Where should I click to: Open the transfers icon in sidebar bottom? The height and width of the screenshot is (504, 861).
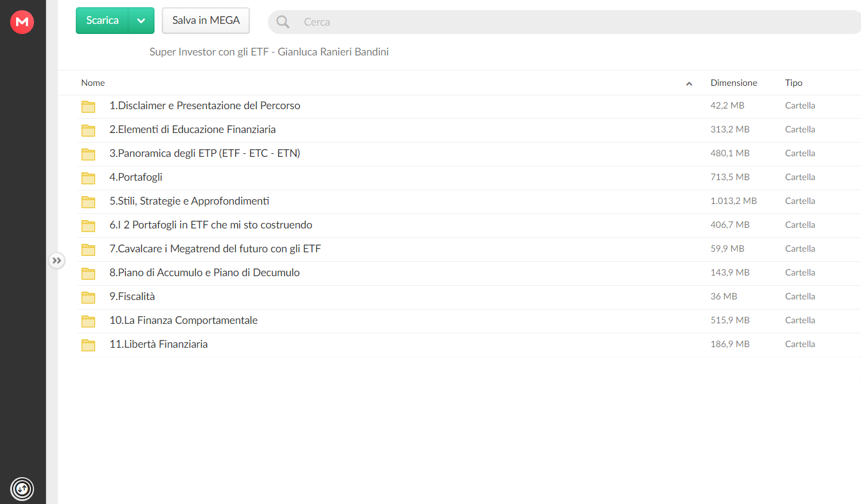tap(22, 489)
